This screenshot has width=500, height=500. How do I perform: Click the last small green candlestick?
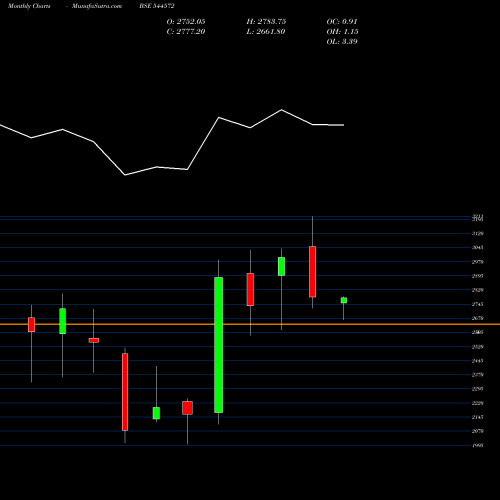pyautogui.click(x=344, y=300)
